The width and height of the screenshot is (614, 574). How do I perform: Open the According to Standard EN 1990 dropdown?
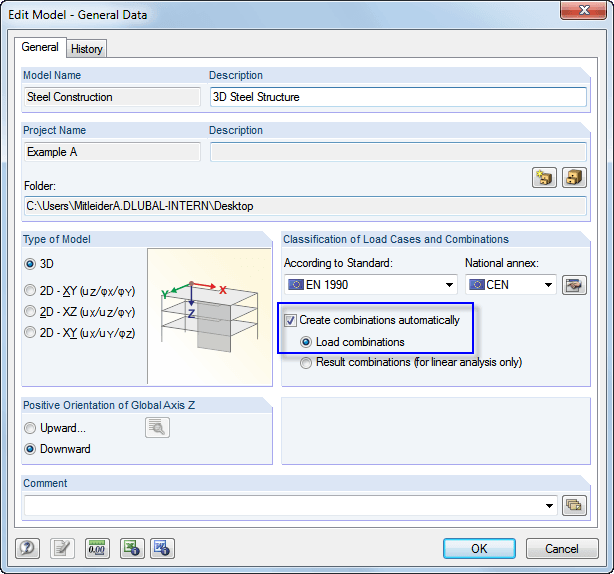pos(371,285)
